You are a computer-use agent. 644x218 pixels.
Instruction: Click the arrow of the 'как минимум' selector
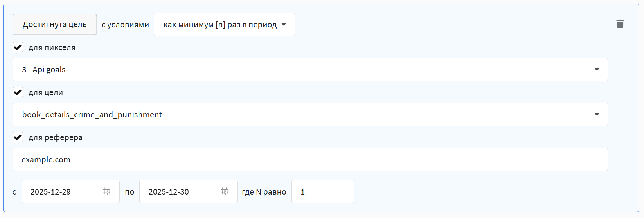(x=284, y=25)
